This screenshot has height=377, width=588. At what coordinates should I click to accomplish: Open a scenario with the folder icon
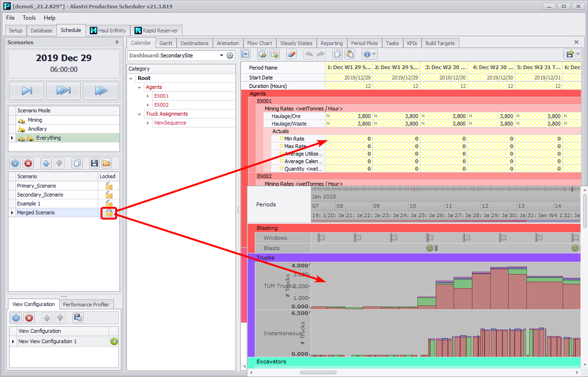tap(106, 163)
